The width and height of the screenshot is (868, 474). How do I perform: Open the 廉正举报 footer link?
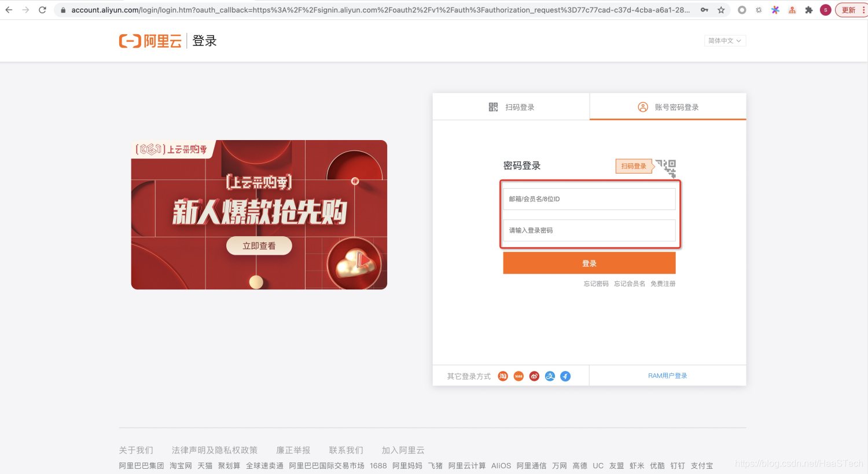point(293,450)
